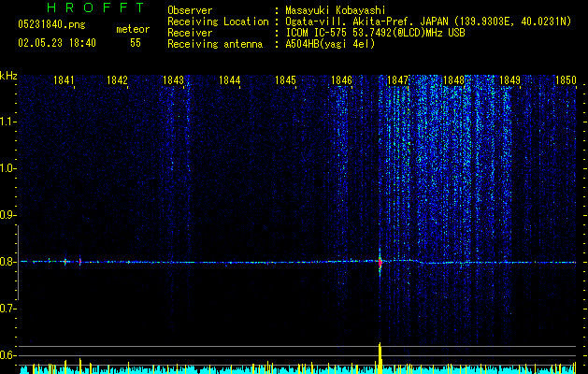Click the HROFFT title text
The image size is (588, 374).
click(96, 7)
